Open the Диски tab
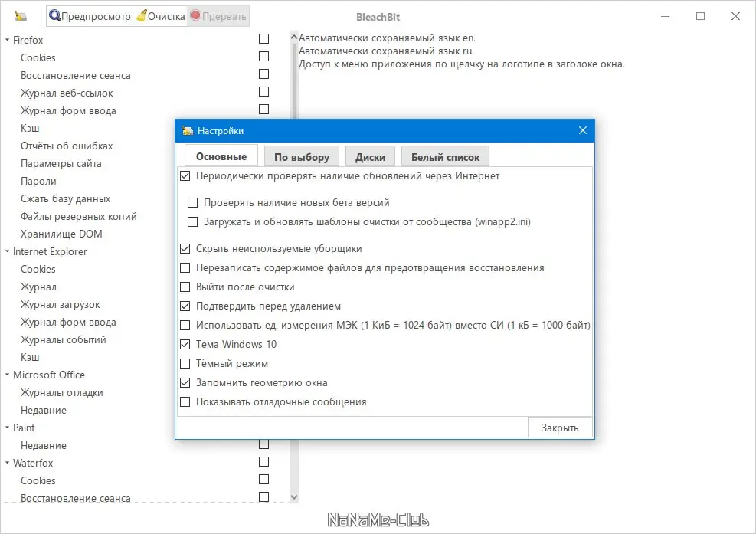The width and height of the screenshot is (756, 534). click(x=370, y=157)
